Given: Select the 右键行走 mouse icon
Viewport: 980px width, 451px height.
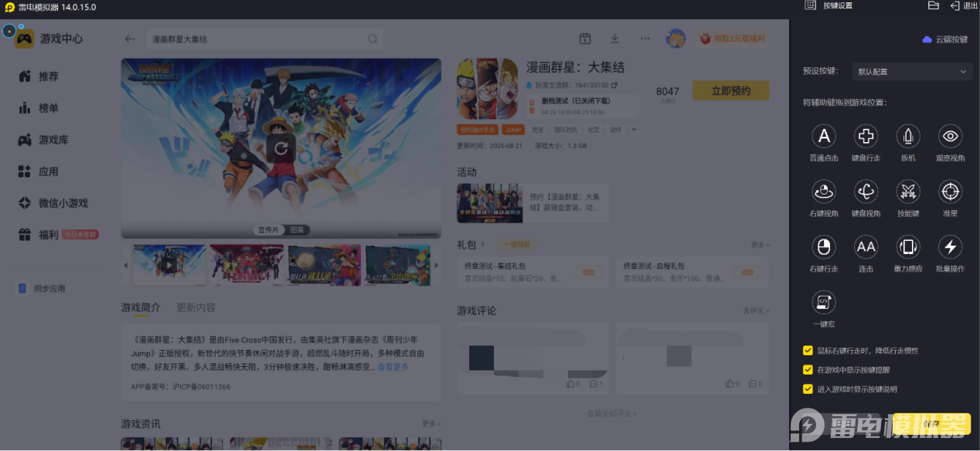Looking at the screenshot, I should pyautogui.click(x=824, y=247).
